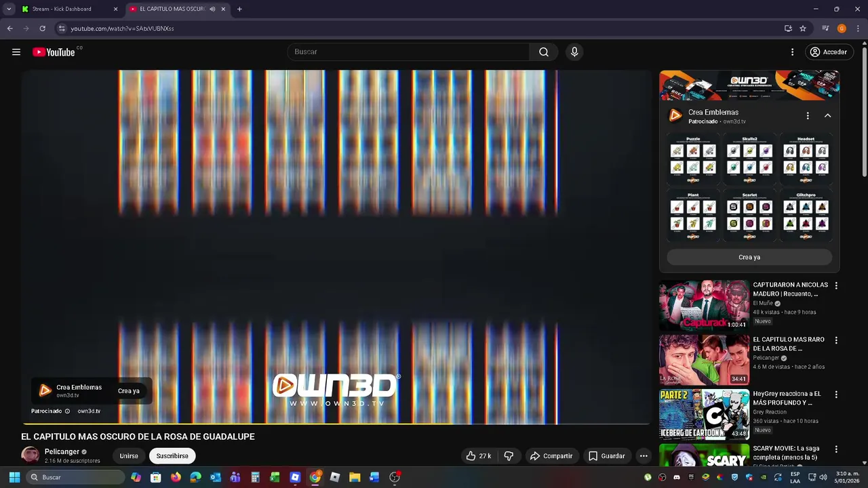Click the Windows taskbar Buscar search box
The height and width of the screenshot is (488, 868).
coord(76,477)
